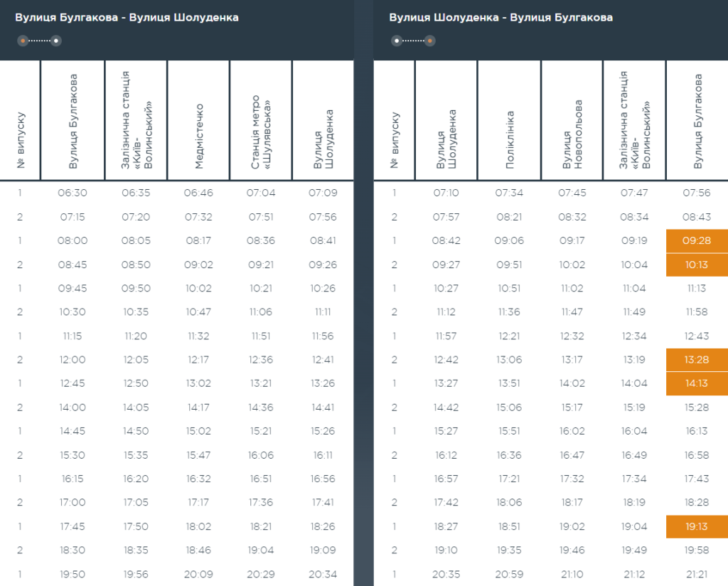
Task: Select the 'Вулиця Булгакова - Вулиця Шолуденка' route title
Action: coord(127,17)
